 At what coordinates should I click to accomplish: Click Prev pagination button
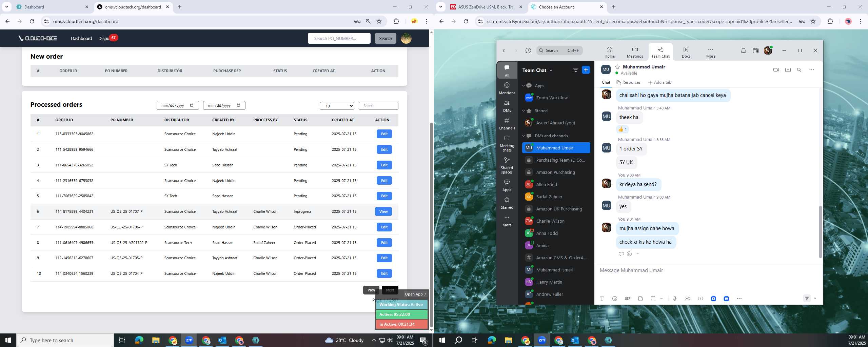(371, 290)
